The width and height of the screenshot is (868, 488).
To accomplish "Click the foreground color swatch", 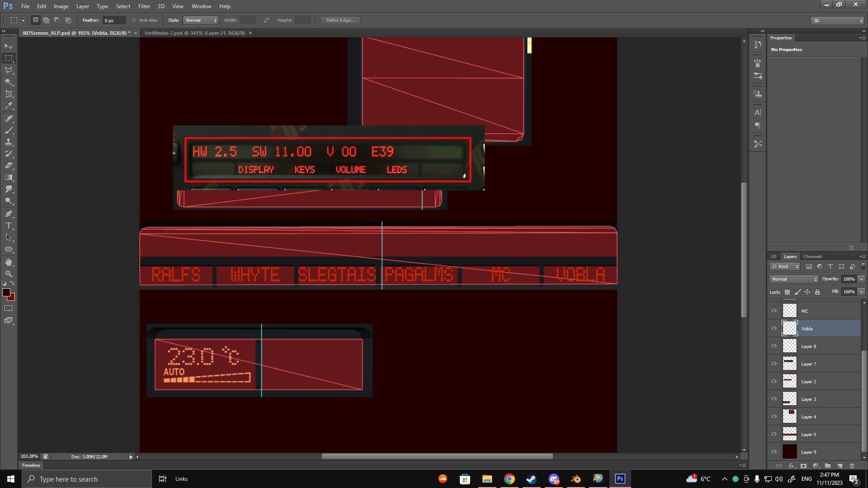I will (x=6, y=292).
